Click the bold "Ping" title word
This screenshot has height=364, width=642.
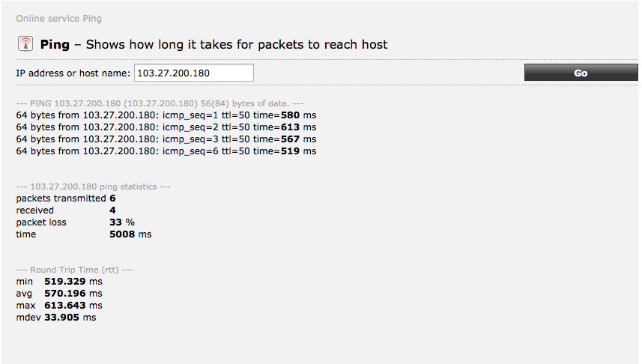55,44
